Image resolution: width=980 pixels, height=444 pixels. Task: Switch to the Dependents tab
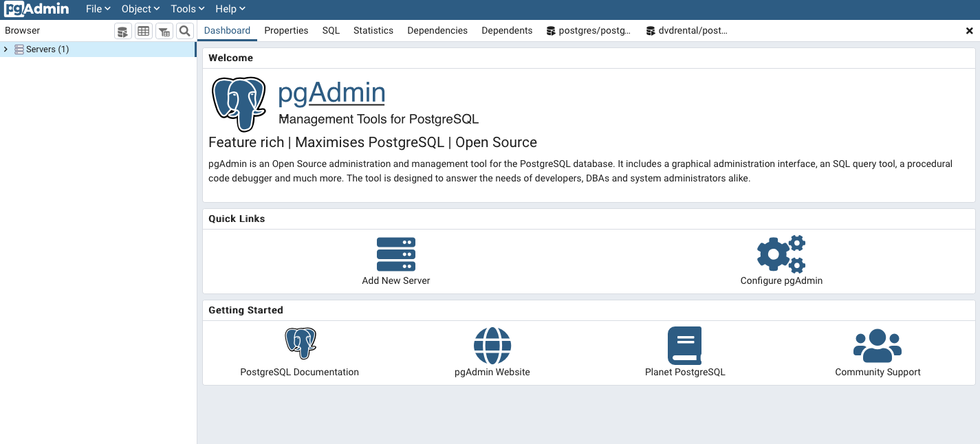click(507, 30)
